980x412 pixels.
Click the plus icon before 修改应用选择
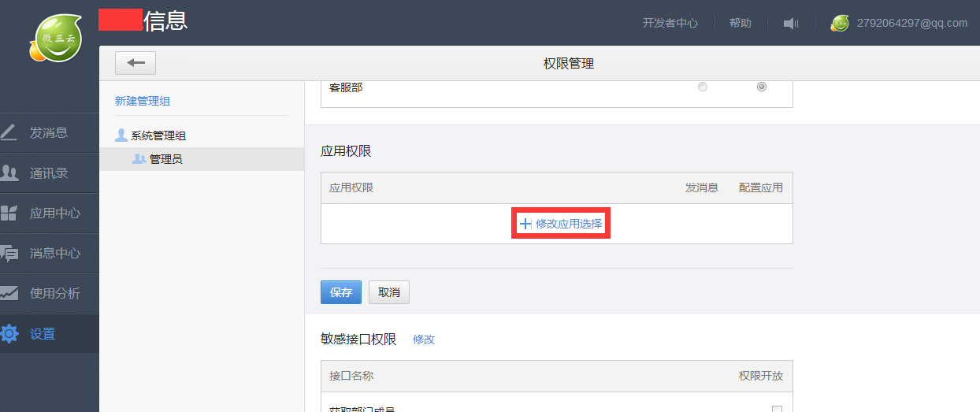click(x=526, y=225)
